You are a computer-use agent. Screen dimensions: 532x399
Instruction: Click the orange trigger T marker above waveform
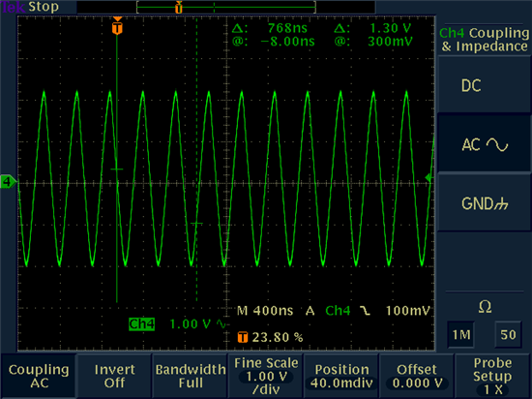tap(117, 28)
